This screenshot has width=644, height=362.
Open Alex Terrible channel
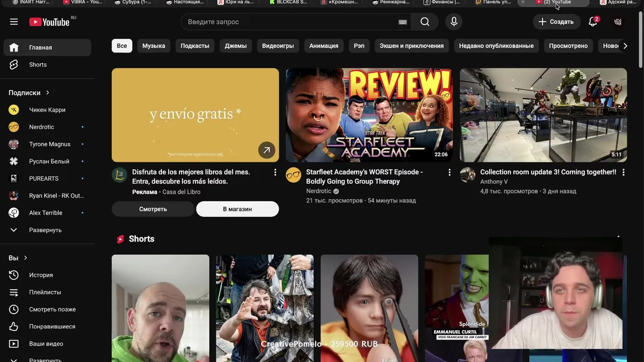click(47, 213)
